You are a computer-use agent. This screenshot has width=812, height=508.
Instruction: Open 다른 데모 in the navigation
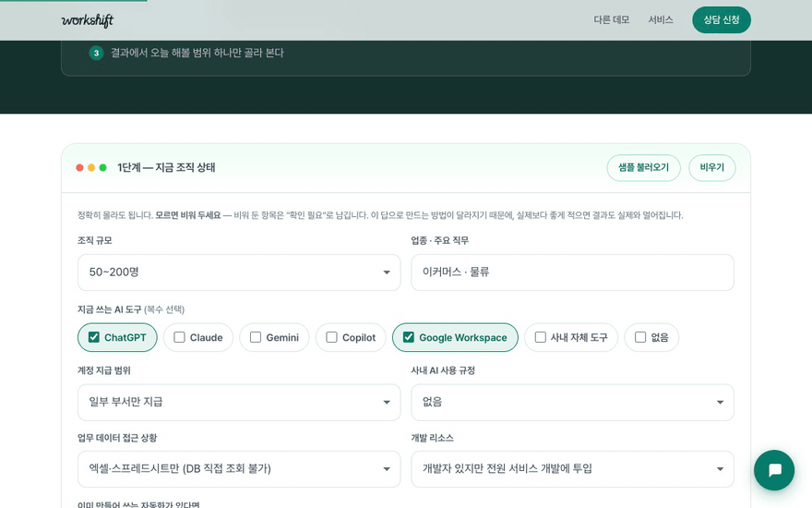point(611,20)
